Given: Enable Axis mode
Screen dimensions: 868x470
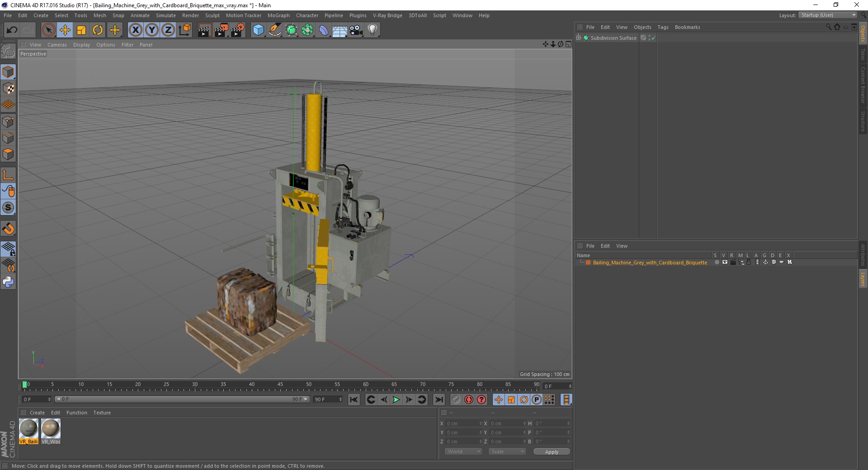Looking at the screenshot, I should tap(8, 175).
